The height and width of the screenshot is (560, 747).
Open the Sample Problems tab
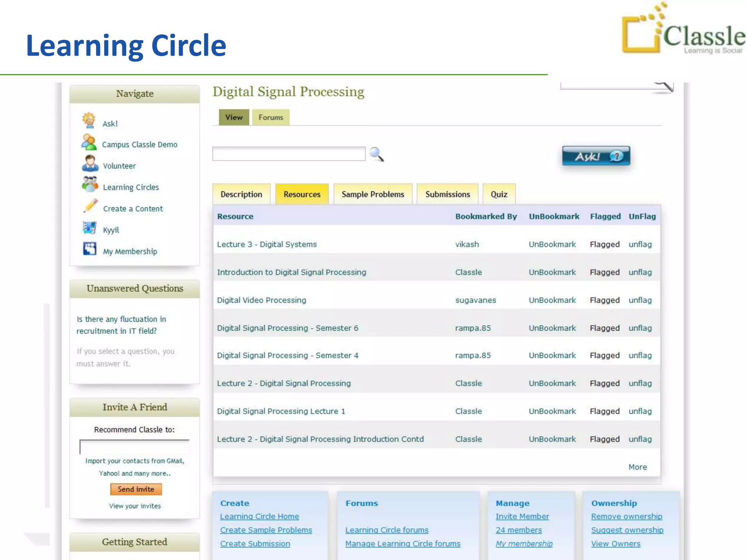(x=373, y=194)
